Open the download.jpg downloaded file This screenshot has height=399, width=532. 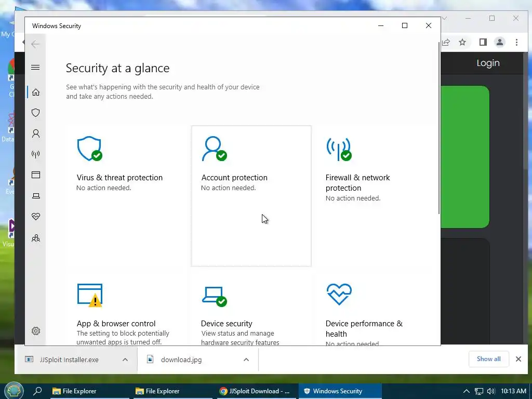pos(181,360)
